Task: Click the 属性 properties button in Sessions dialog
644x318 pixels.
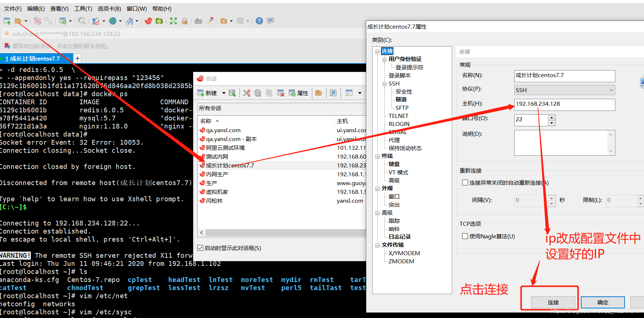Action: (x=298, y=93)
